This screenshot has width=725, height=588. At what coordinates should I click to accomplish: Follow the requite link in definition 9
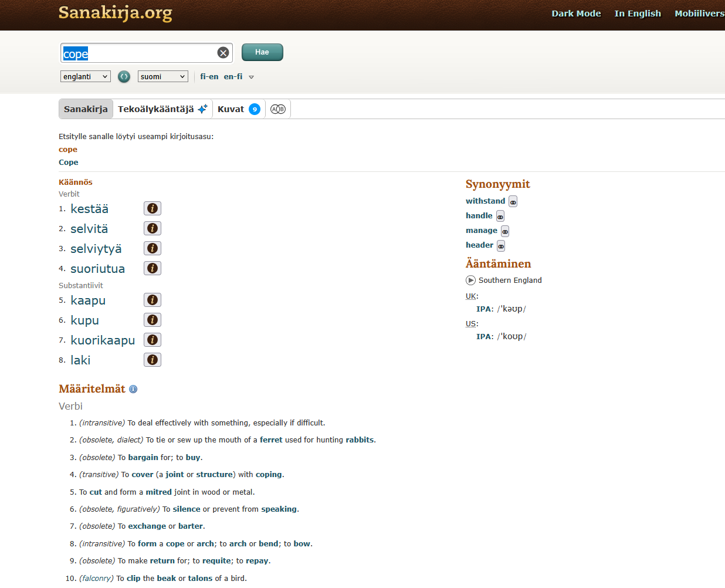coord(216,560)
